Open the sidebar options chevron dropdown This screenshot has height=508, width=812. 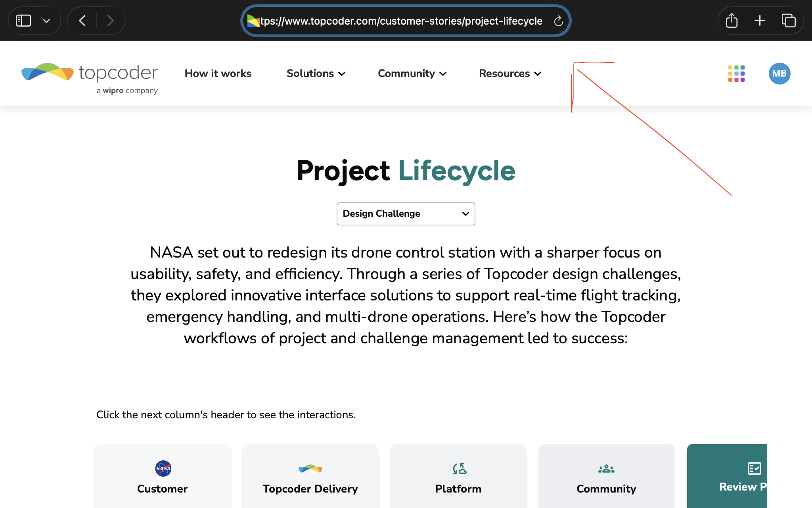46,21
